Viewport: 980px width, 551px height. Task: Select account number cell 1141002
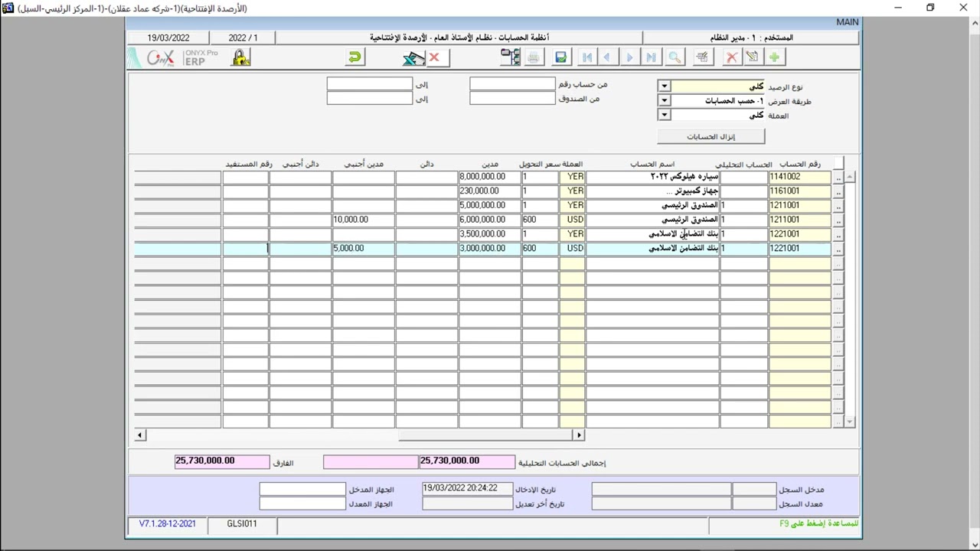pyautogui.click(x=799, y=177)
